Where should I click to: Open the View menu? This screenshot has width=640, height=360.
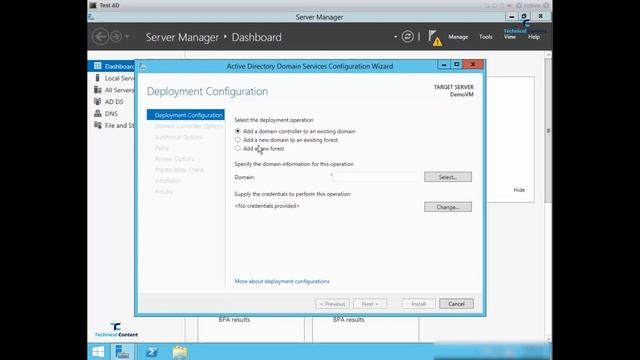[510, 37]
